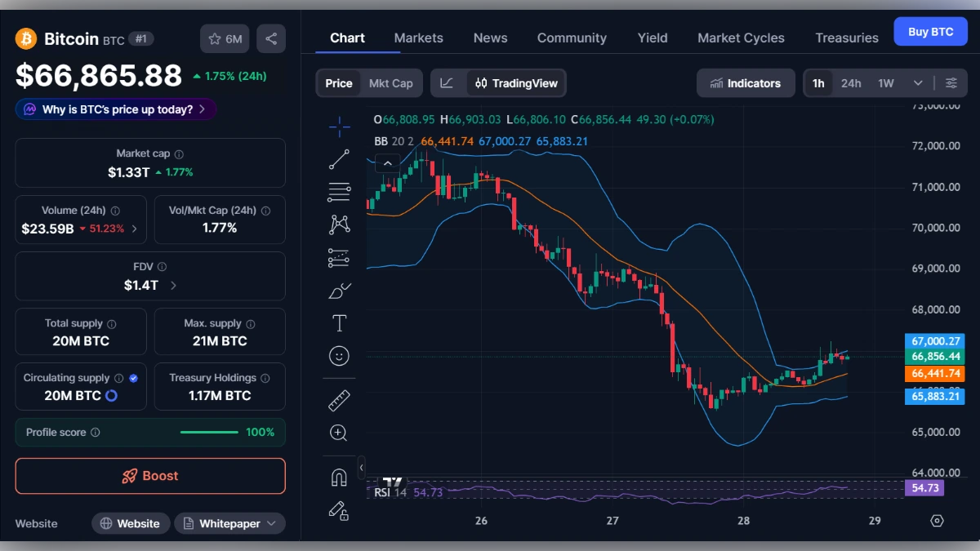Select the text annotation tool

pos(339,322)
